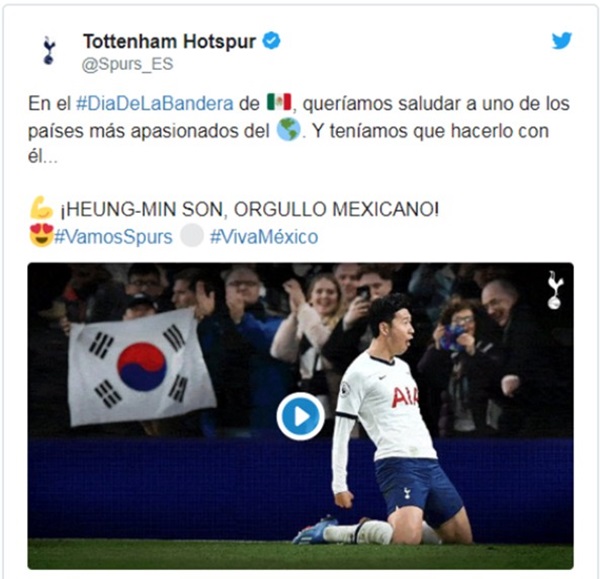The image size is (600, 579).
Task: Click the heart-eyes emoji
Action: coord(41,235)
